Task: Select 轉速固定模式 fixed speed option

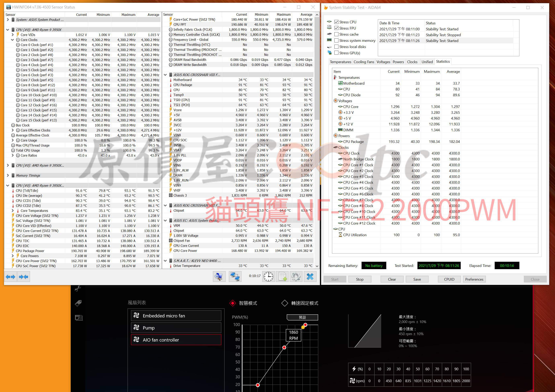Action: [x=300, y=303]
